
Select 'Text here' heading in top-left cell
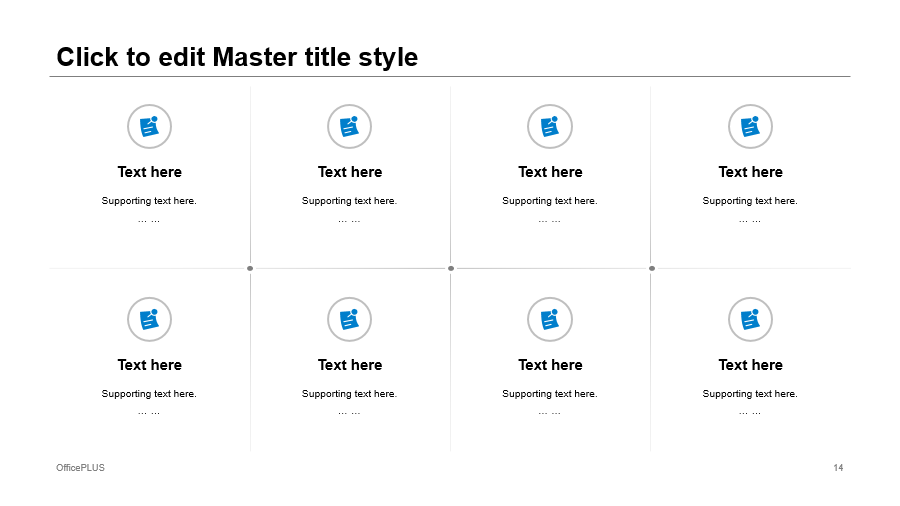(x=150, y=172)
